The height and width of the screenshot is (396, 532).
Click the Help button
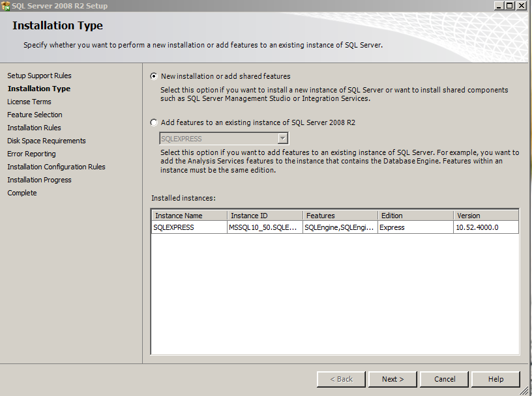[495, 379]
